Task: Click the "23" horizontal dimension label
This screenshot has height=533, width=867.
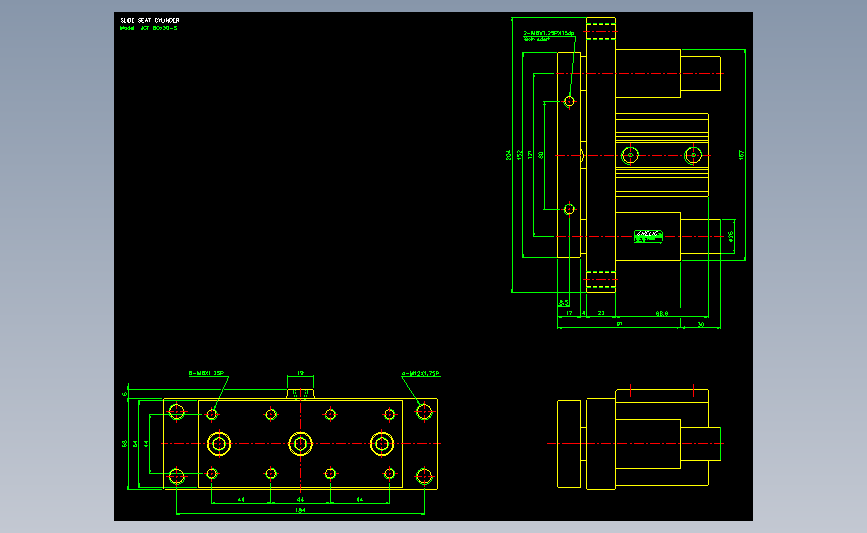Action: point(601,313)
